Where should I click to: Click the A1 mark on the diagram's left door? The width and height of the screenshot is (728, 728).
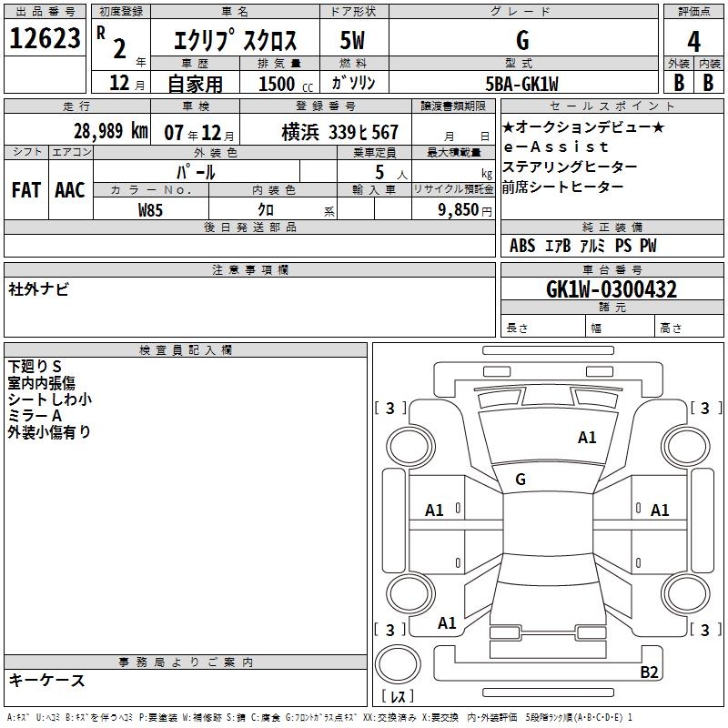tap(435, 511)
